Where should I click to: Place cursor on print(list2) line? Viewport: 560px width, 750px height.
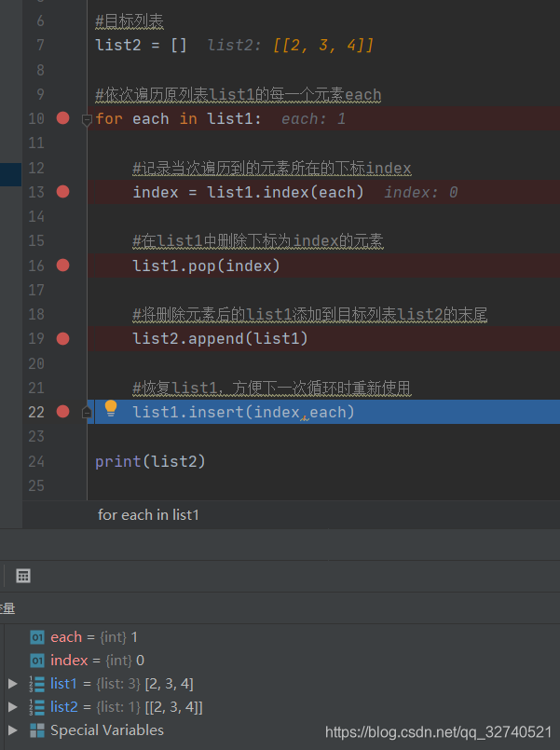pyautogui.click(x=150, y=461)
